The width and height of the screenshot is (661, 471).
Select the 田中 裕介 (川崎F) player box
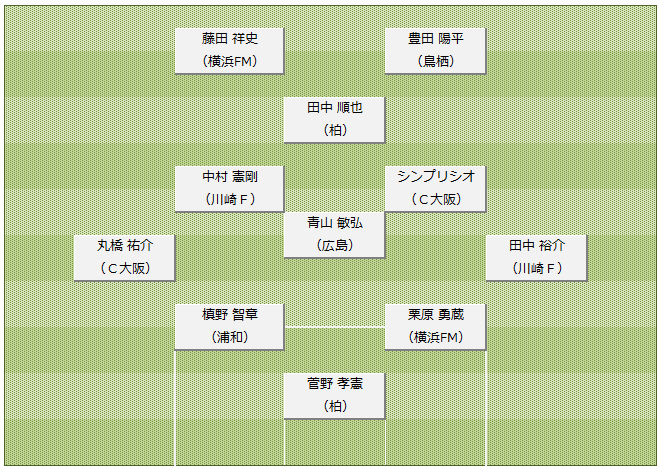pyautogui.click(x=536, y=258)
